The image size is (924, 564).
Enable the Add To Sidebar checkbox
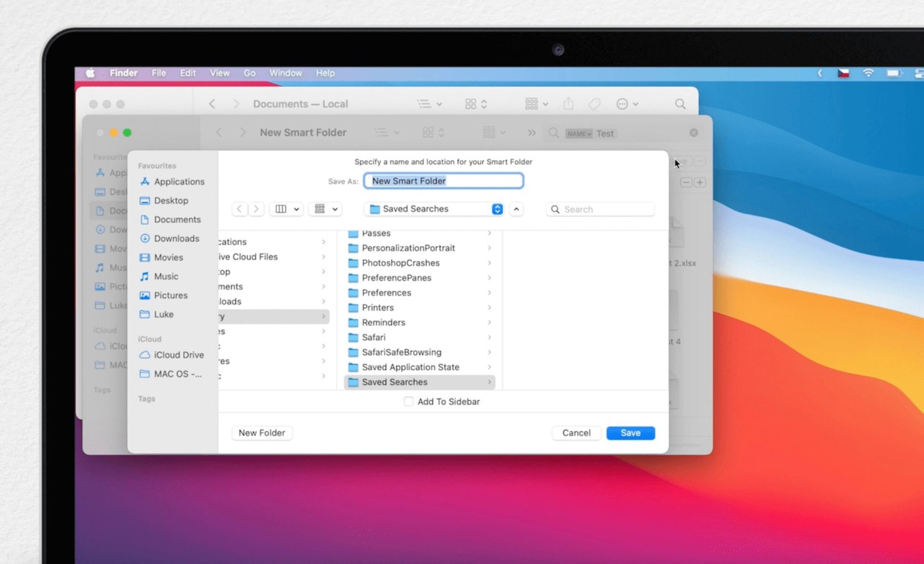tap(409, 401)
